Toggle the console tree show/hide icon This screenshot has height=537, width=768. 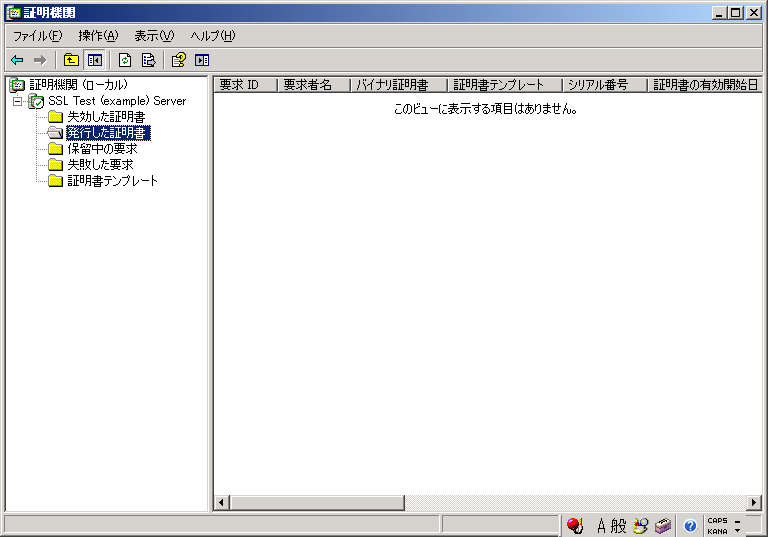(95, 60)
